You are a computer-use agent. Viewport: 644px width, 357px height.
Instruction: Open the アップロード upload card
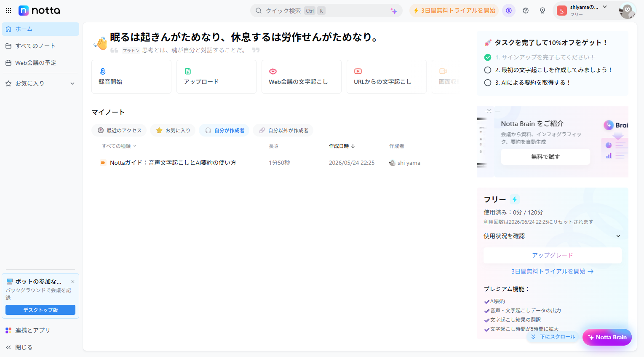(216, 77)
